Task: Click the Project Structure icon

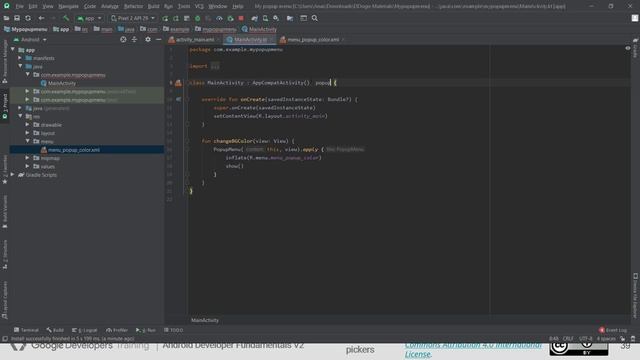Action: pyautogui.click(x=290, y=18)
